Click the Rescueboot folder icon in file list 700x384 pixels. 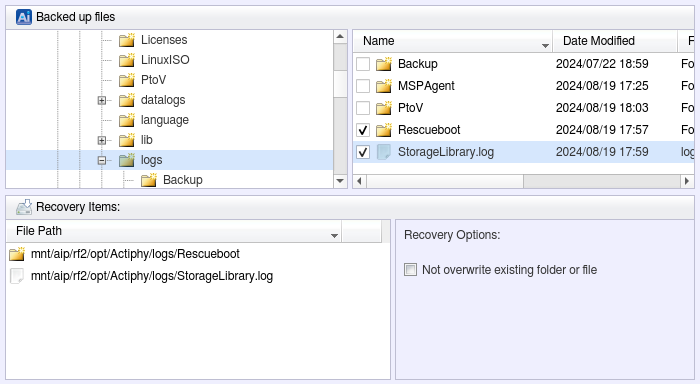pos(383,130)
